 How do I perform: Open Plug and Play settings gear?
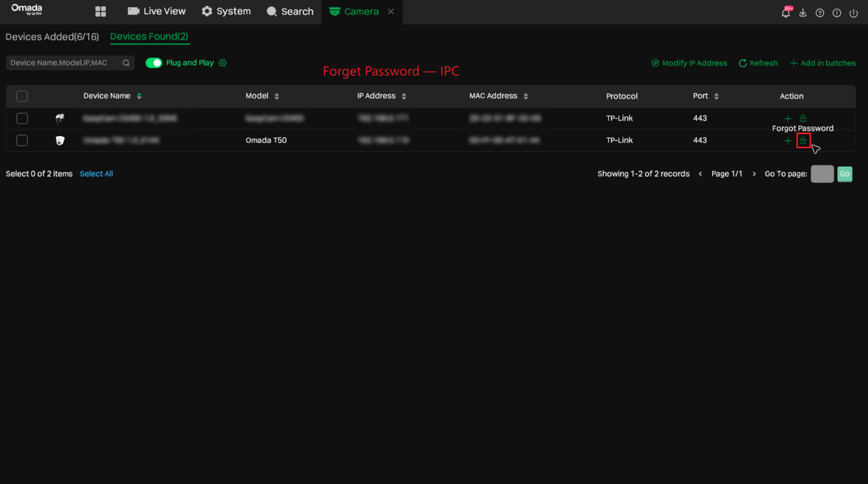pos(223,63)
